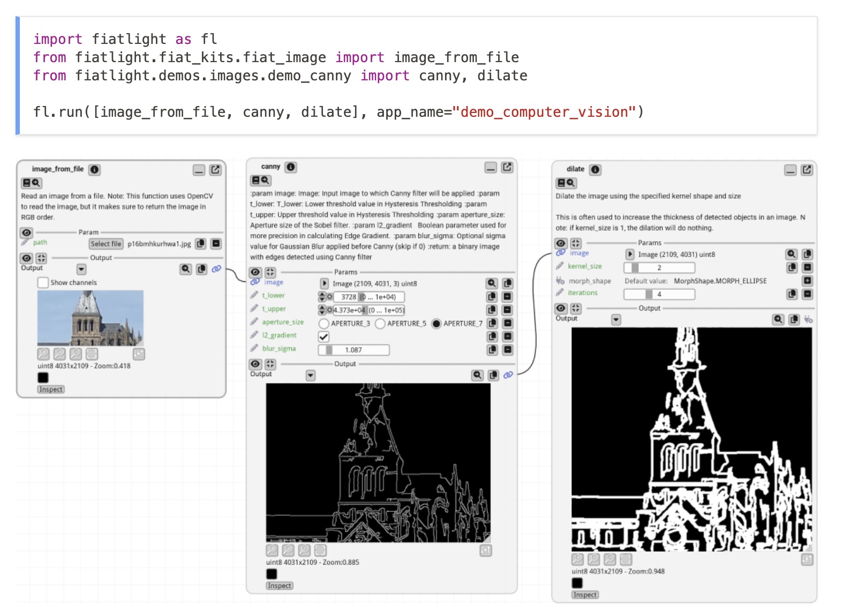Unset the iterations value in dilate
Screen dimensions: 844x616
point(808,294)
